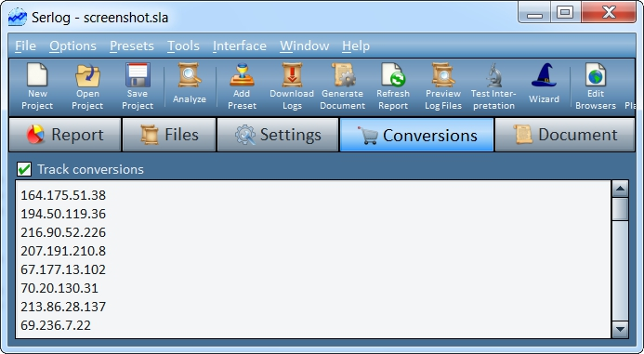
Task: Select IP address 67.177.13.102
Action: coord(63,269)
